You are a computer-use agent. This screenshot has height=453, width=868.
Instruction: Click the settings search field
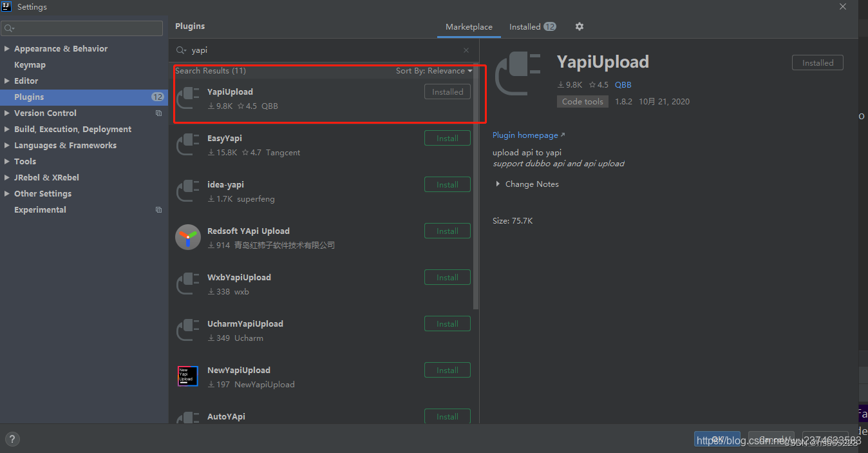coord(82,28)
